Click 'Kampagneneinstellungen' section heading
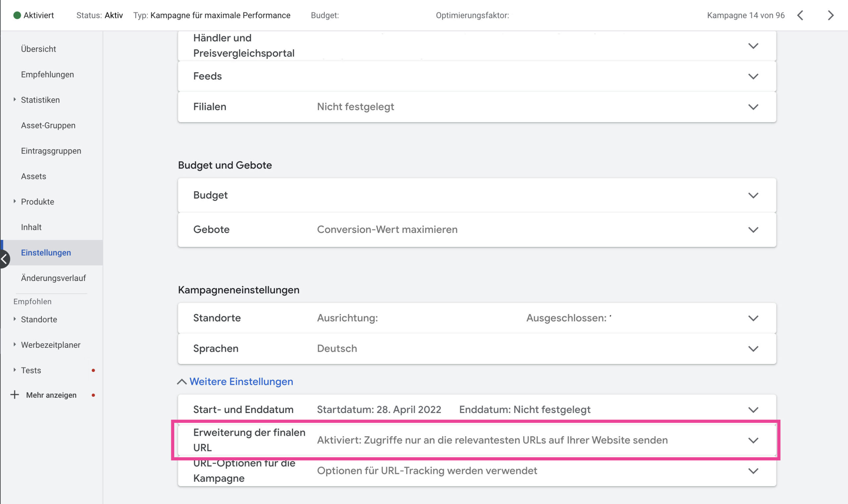 coord(238,290)
